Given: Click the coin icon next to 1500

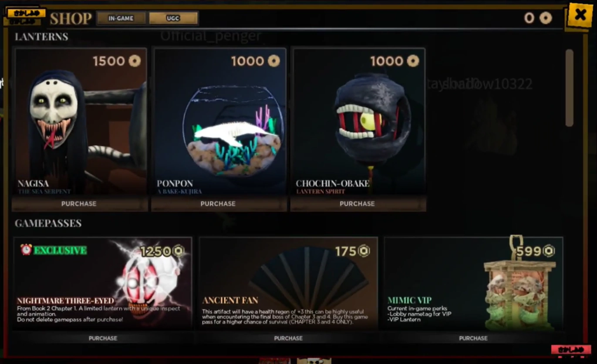Looking at the screenshot, I should coord(135,61).
